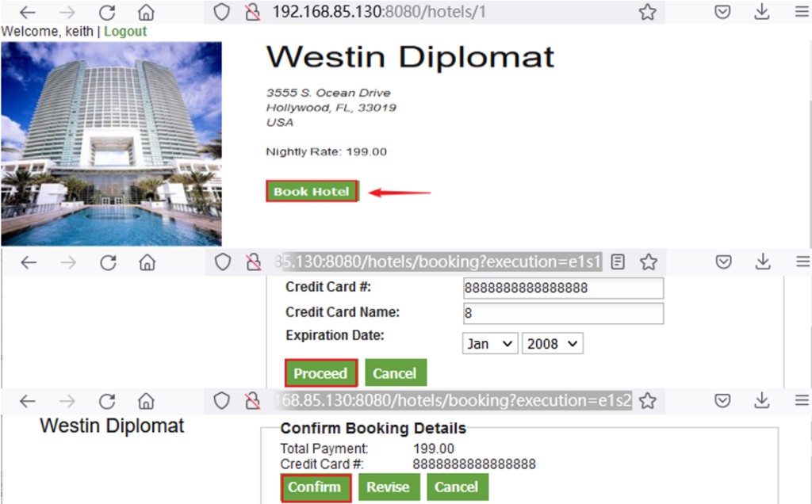Click the insecure connection lock icon beside e1s2 URL

(x=253, y=401)
